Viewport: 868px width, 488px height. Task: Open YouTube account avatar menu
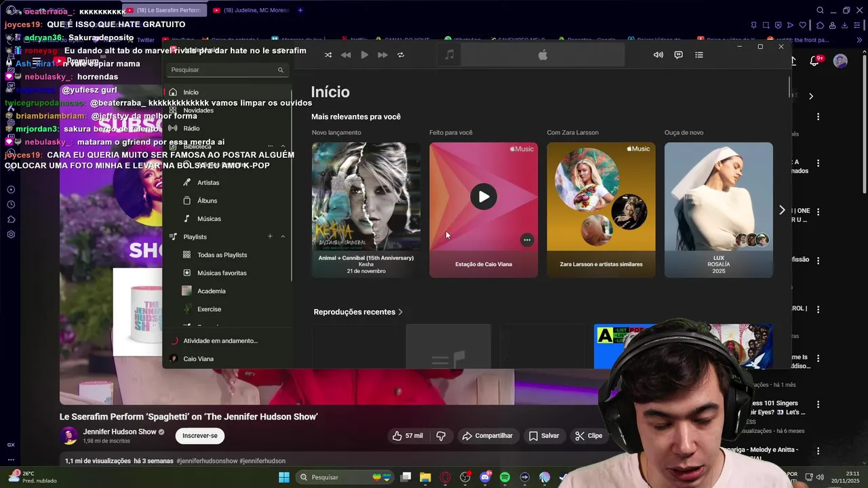point(840,61)
